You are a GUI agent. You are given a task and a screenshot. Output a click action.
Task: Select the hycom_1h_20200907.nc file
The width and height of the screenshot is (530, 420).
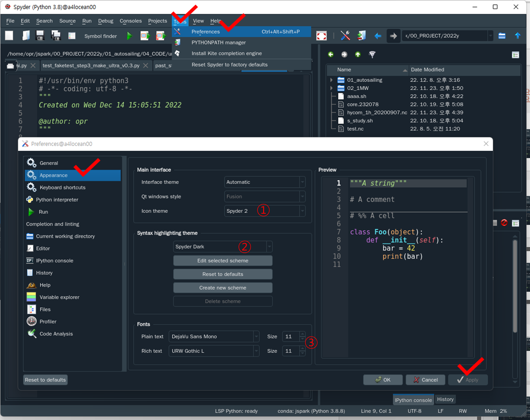click(x=377, y=112)
